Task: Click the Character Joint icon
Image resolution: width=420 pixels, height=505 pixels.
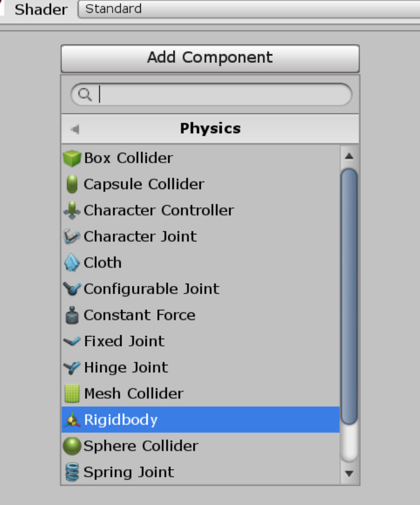Action: pyautogui.click(x=72, y=237)
